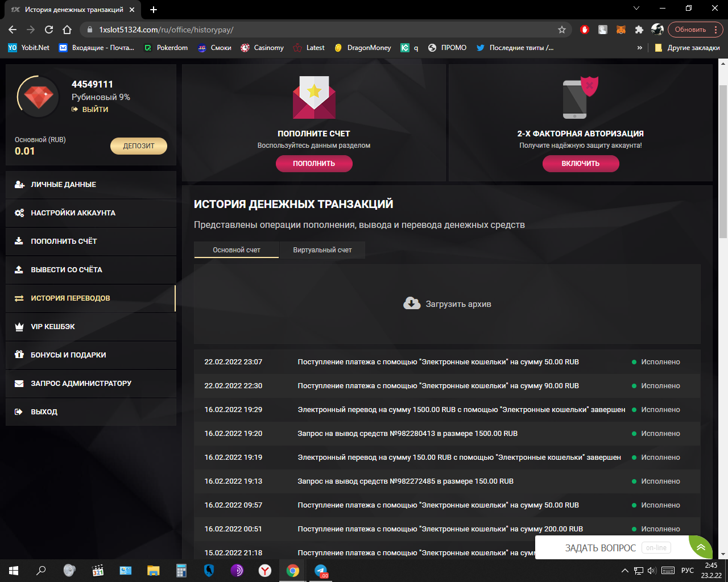Expand the hidden bookmarks overflow chevron
728x582 pixels.
tap(640, 48)
